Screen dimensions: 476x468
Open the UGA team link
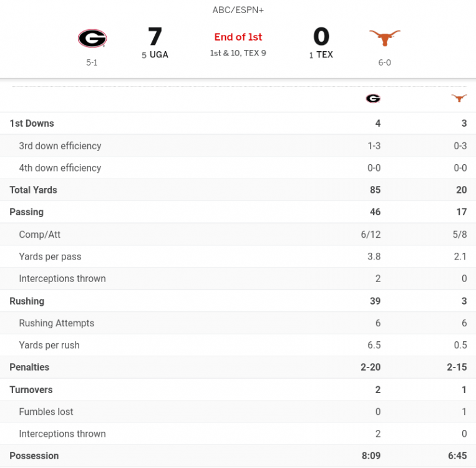(x=158, y=55)
